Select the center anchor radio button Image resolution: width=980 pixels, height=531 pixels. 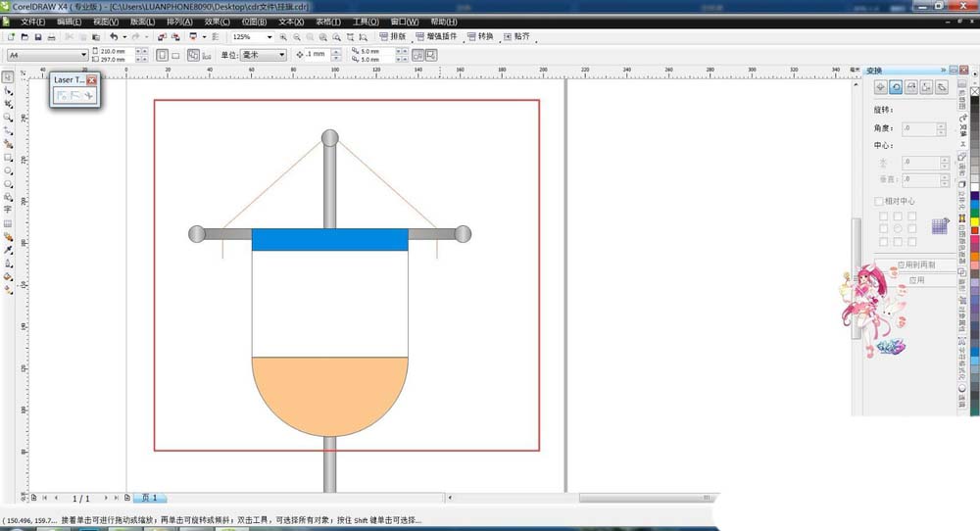tap(897, 228)
